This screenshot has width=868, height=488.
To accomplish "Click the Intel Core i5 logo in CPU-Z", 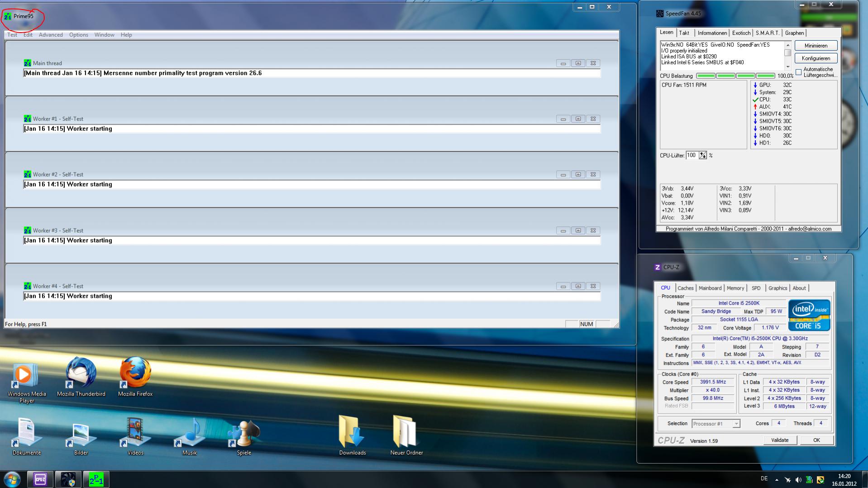I will click(x=809, y=316).
